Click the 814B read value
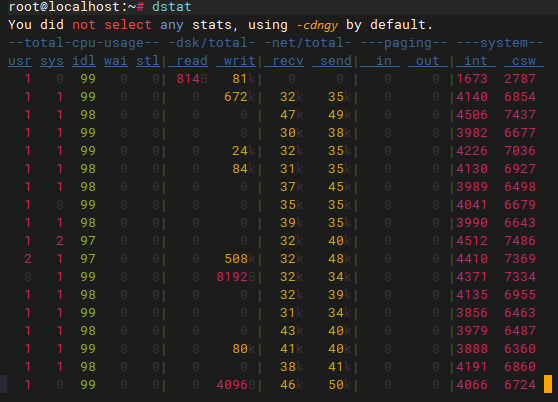Viewport: 558px width, 402px height. (x=192, y=79)
